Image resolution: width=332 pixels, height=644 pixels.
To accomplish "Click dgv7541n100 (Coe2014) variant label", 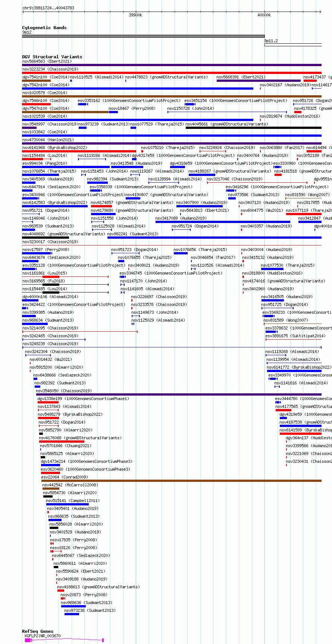I will 46,77.
